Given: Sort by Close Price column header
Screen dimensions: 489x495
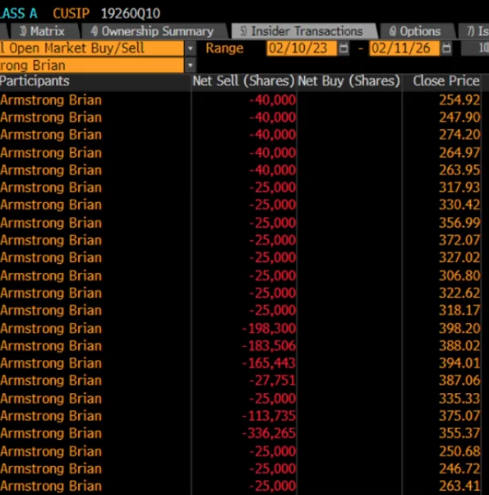Looking at the screenshot, I should (x=446, y=81).
